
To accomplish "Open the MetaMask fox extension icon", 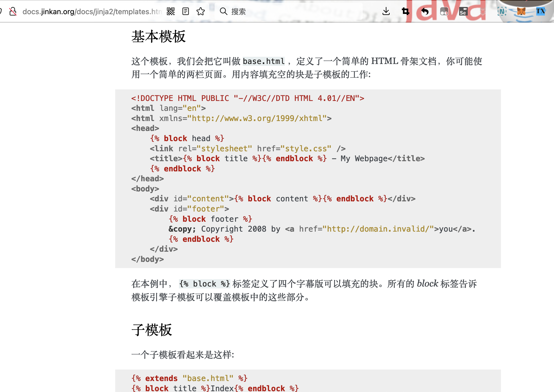I will click(x=521, y=11).
